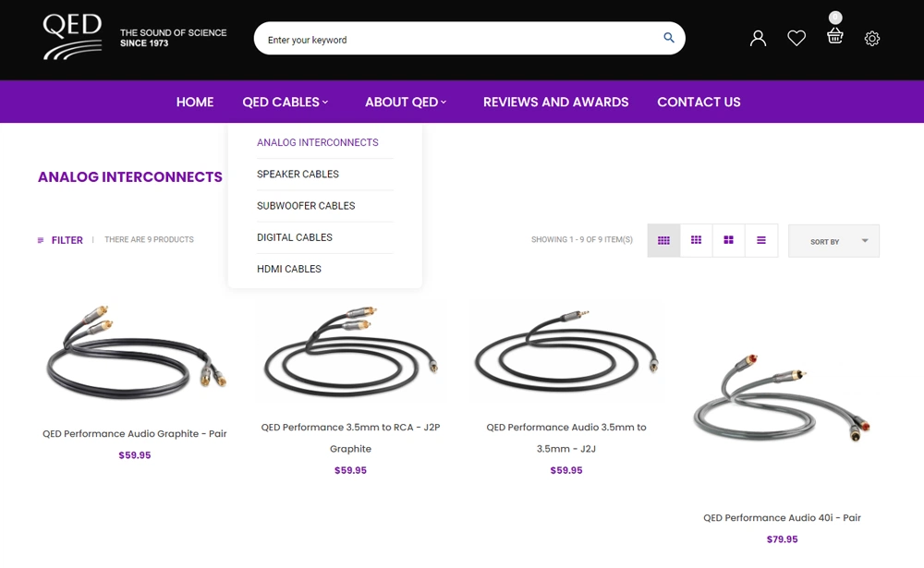Click QED Performance 3.5mm to RCA link
The height and width of the screenshot is (568, 924).
(x=350, y=438)
